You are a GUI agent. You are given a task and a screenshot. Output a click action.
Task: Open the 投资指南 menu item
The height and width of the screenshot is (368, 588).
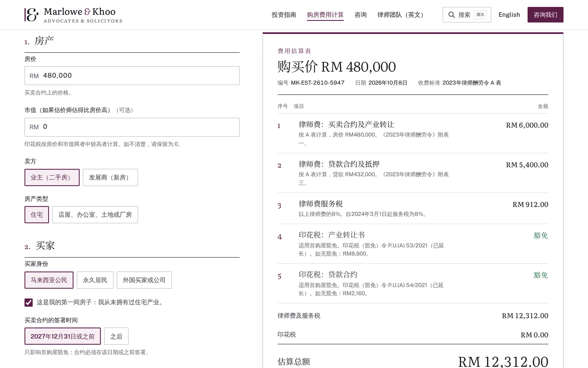[x=284, y=15]
